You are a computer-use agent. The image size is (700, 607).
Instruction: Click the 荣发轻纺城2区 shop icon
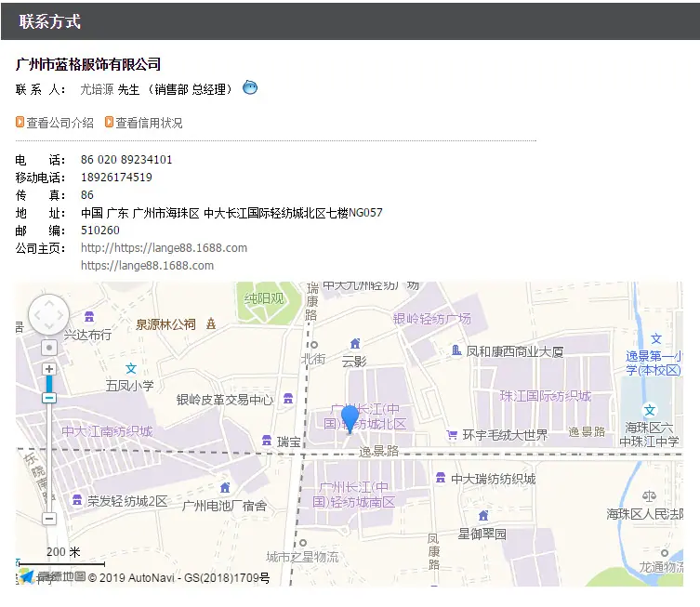tap(77, 500)
